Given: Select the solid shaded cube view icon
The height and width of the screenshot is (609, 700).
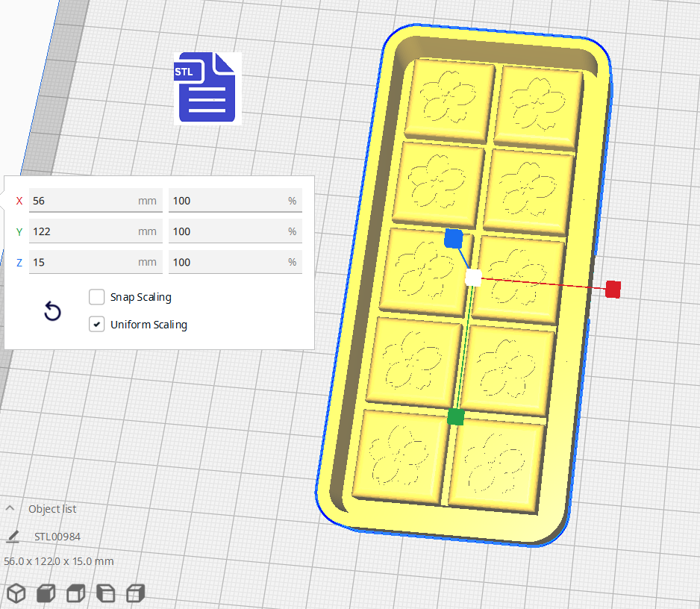Looking at the screenshot, I should click(45, 593).
